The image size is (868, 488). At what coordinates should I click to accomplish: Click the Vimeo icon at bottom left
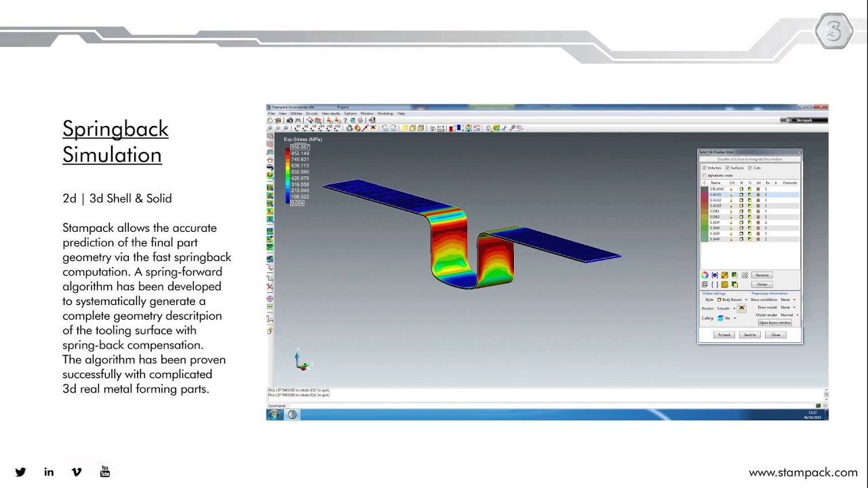[77, 472]
